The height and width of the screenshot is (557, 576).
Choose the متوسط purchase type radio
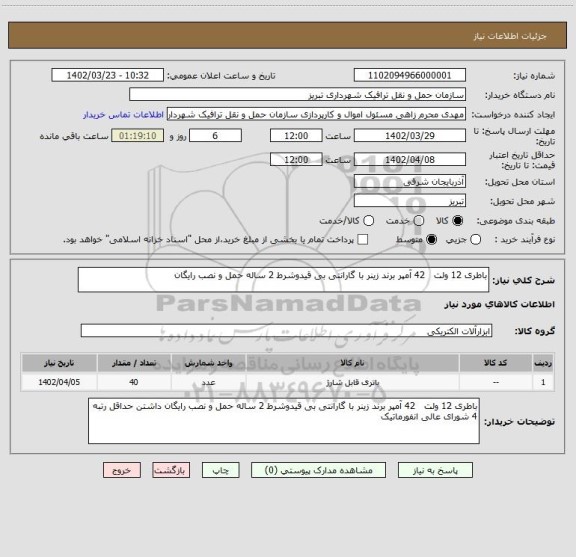[431, 240]
